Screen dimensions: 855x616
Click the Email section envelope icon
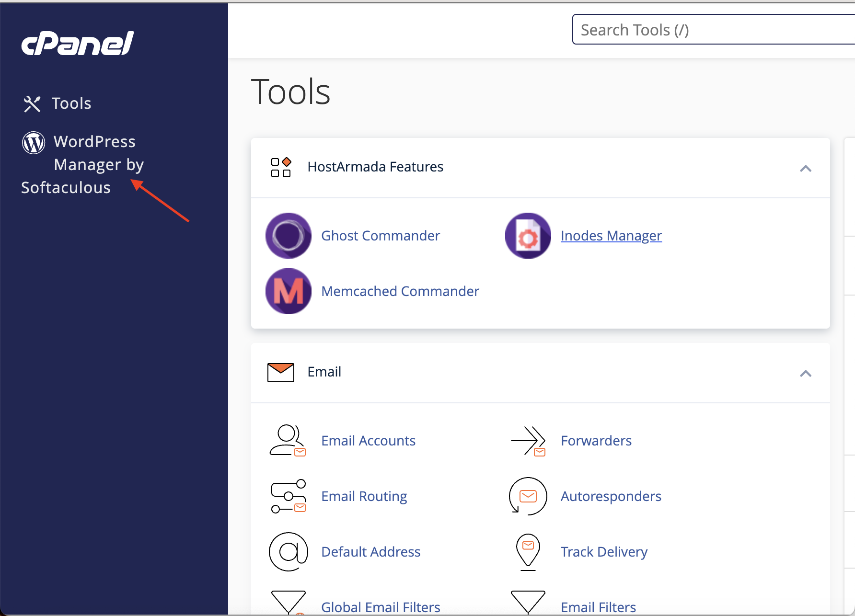pos(281,372)
